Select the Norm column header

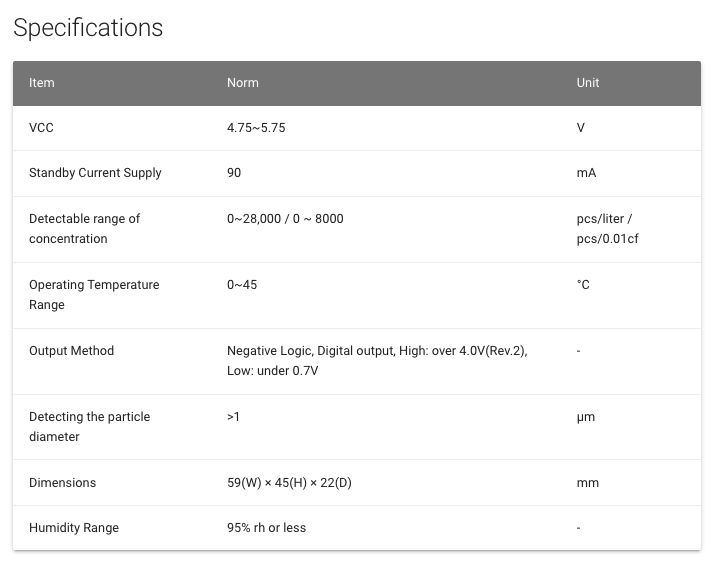click(x=242, y=83)
